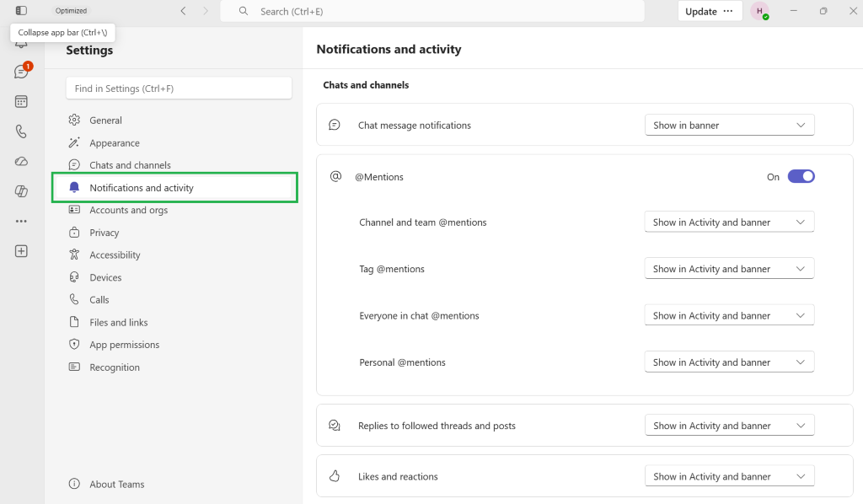The image size is (863, 504).
Task: Click the Recognition badge icon
Action: pyautogui.click(x=74, y=367)
